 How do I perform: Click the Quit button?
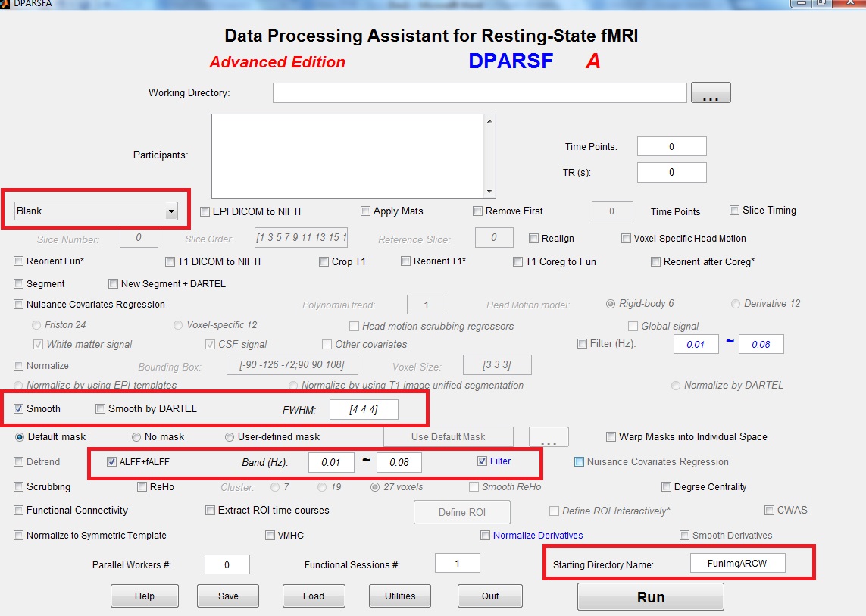tap(490, 596)
